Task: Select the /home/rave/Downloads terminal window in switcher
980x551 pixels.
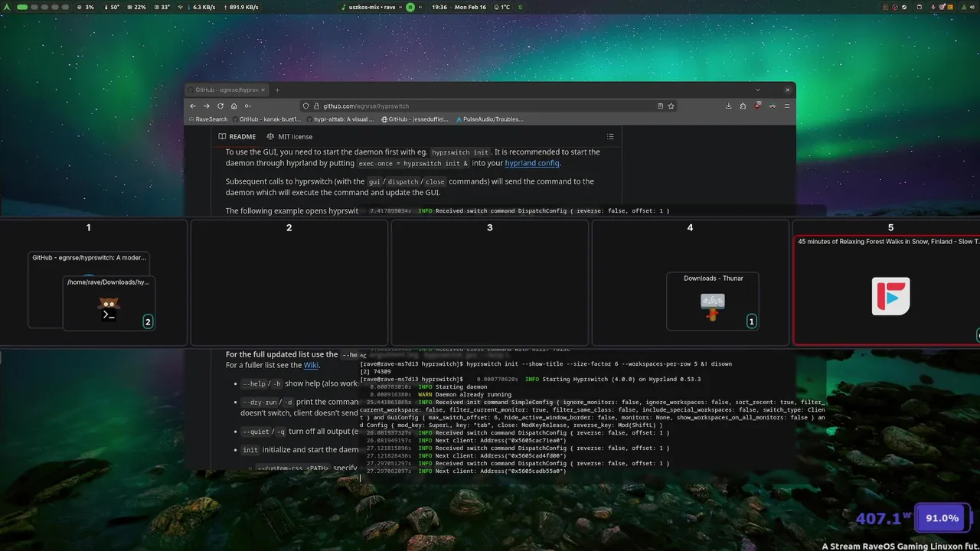Action: tap(109, 304)
